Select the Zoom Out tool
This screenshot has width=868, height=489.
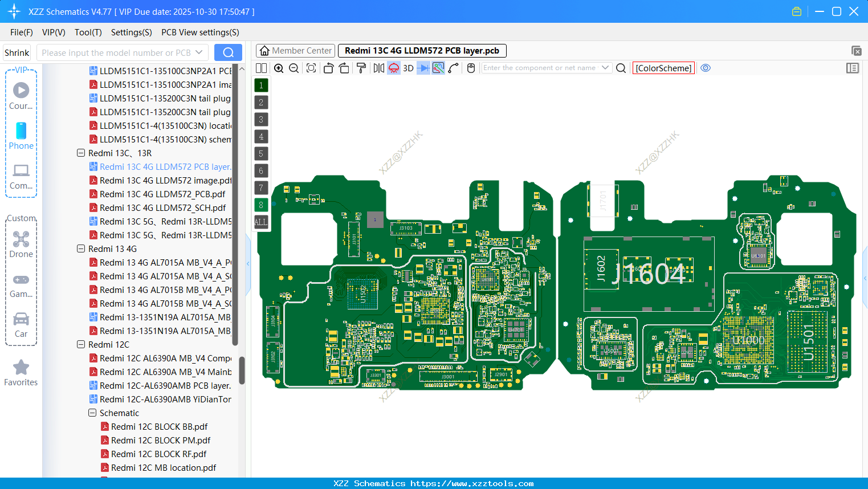tap(294, 68)
